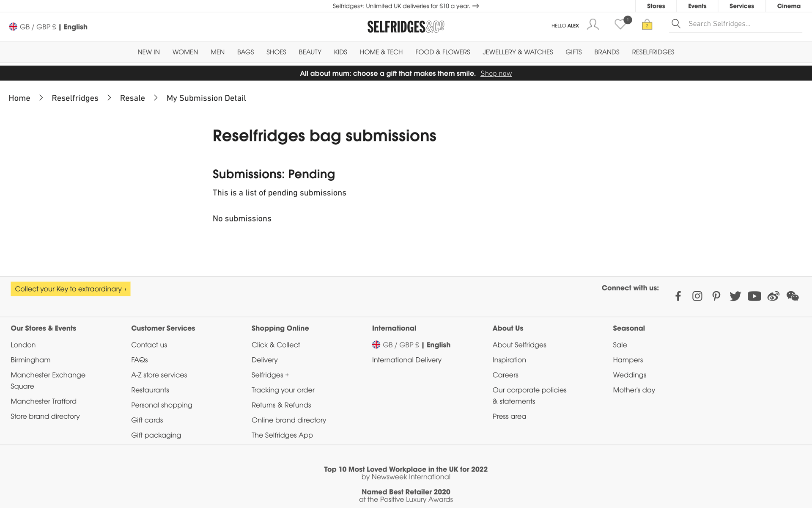Image resolution: width=812 pixels, height=508 pixels.
Task: Click HELLO ALEX account greeting
Action: click(565, 26)
